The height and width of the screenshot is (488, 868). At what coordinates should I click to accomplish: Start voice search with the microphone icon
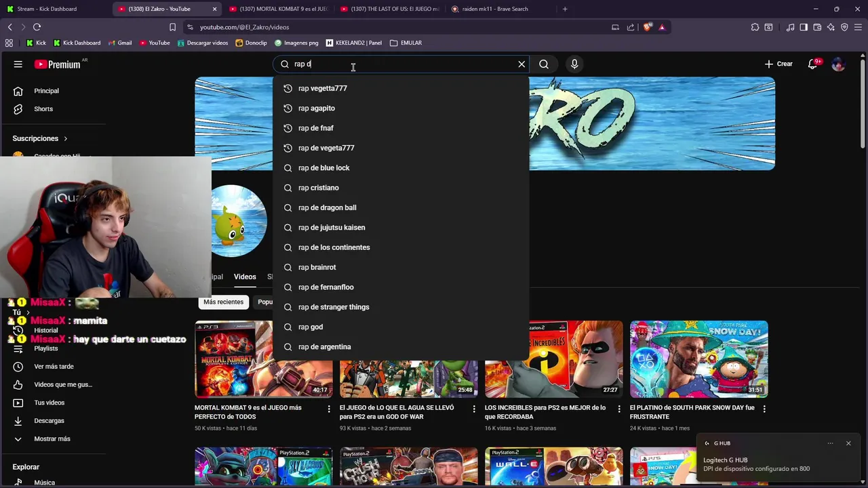point(574,64)
